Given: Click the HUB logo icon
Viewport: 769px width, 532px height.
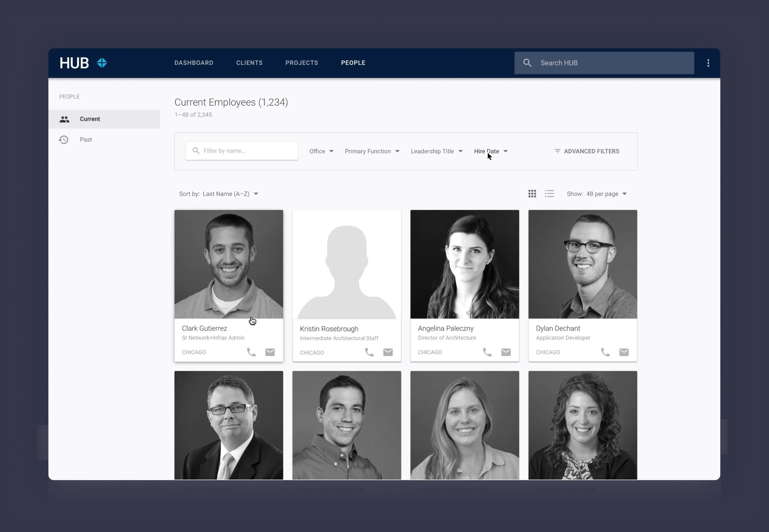Looking at the screenshot, I should pyautogui.click(x=102, y=63).
